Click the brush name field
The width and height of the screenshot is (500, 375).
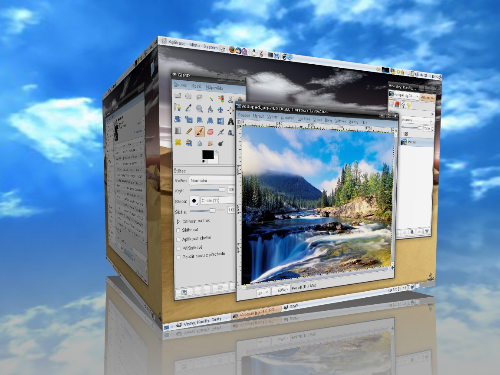coord(218,200)
